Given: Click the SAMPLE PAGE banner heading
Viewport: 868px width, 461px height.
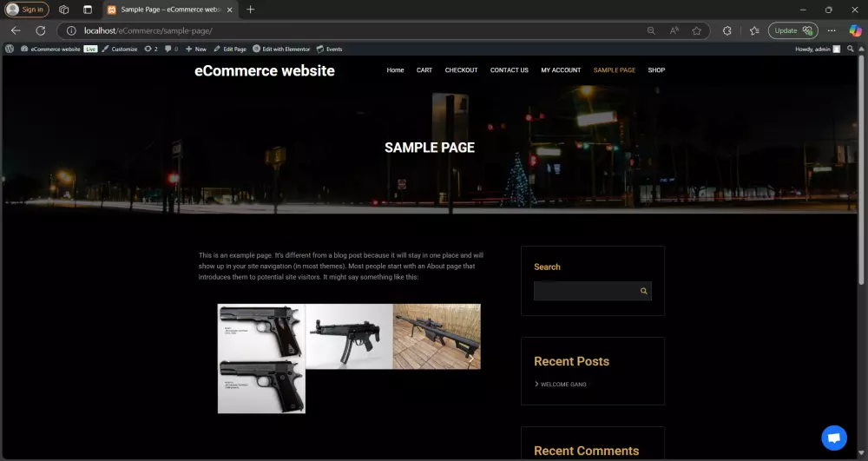Looking at the screenshot, I should click(430, 148).
